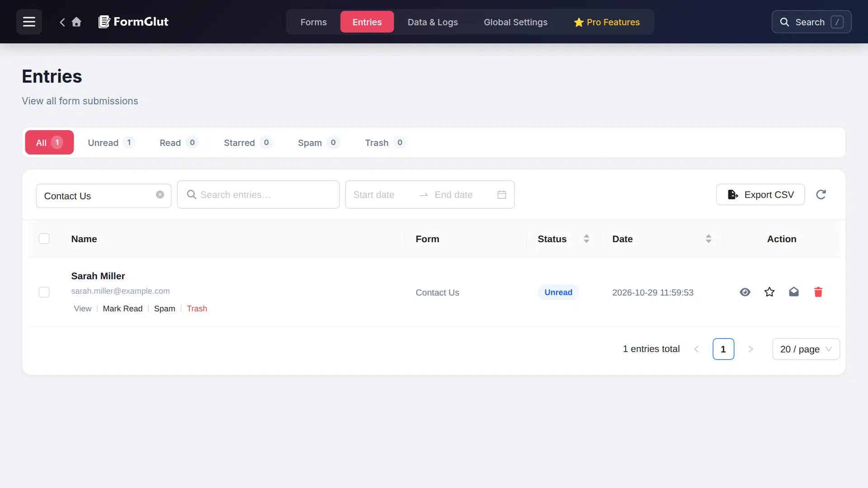The width and height of the screenshot is (868, 488).
Task: Open Pro Features
Action: click(x=607, y=22)
